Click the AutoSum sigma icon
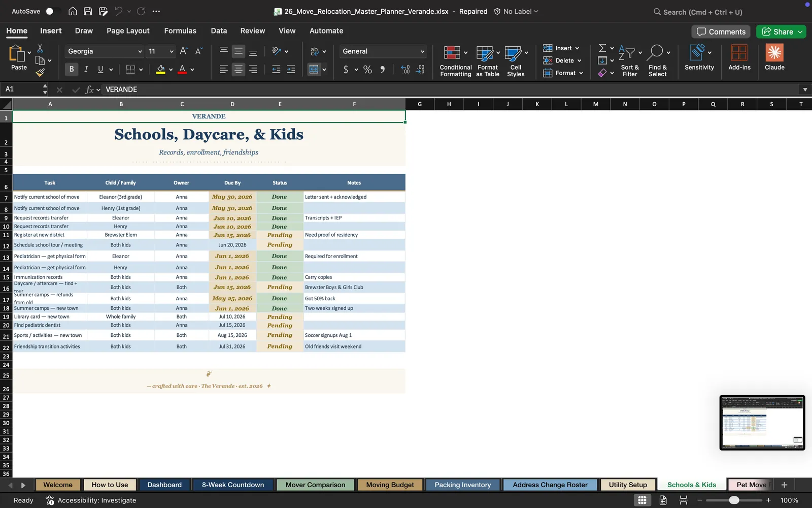Viewport: 812px width, 508px height. pos(602,48)
